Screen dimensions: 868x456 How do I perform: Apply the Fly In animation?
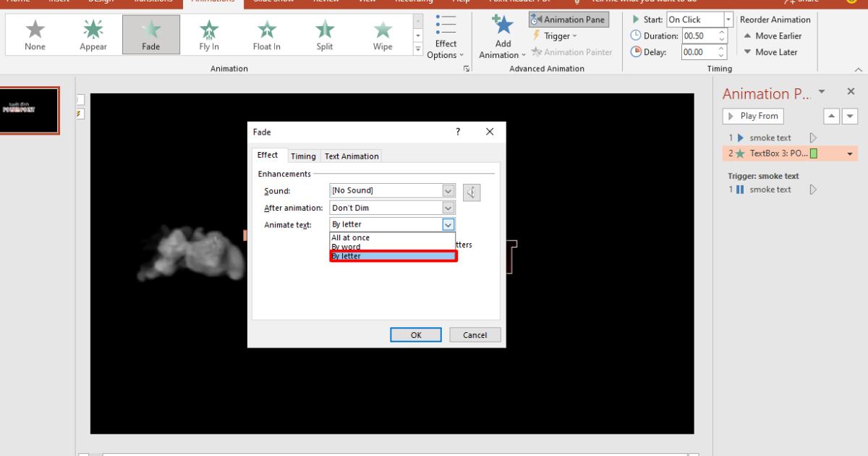[x=209, y=35]
